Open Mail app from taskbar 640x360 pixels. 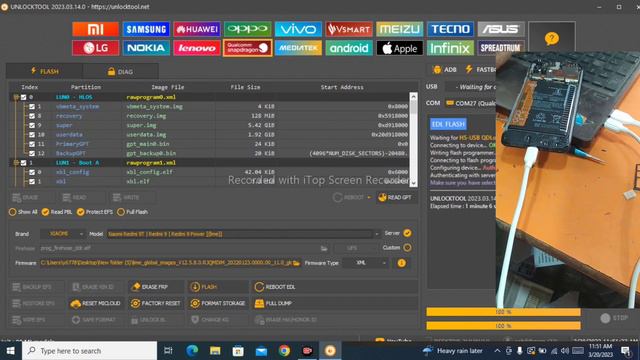pos(261,351)
